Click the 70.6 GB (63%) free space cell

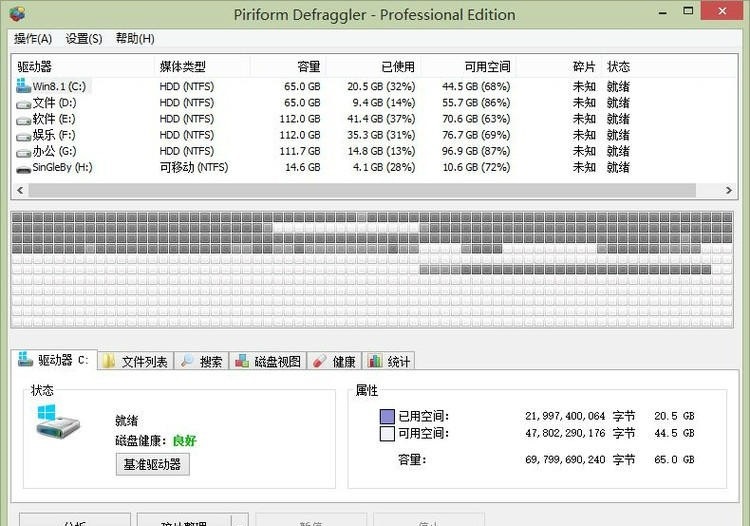[476, 119]
